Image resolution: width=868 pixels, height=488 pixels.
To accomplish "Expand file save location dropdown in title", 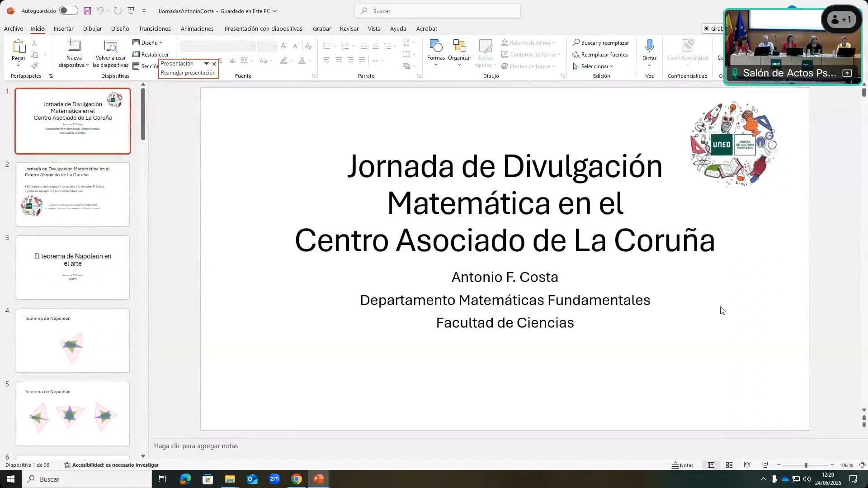I will (274, 11).
